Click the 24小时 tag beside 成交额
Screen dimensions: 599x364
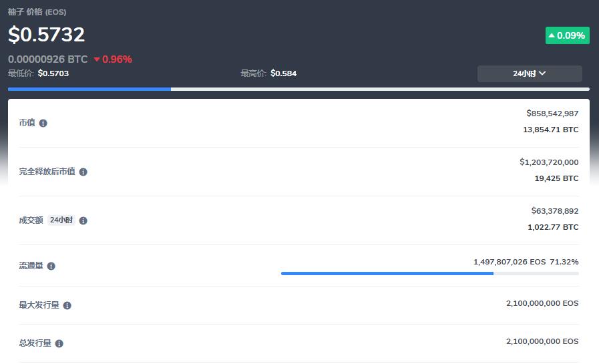tap(61, 220)
